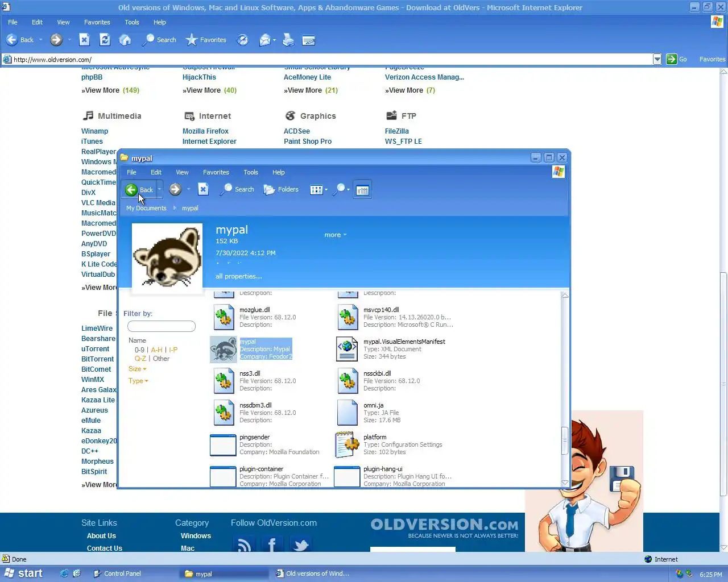Select the nssdbm3.dll file icon
This screenshot has height=582, width=728.
pyautogui.click(x=224, y=413)
